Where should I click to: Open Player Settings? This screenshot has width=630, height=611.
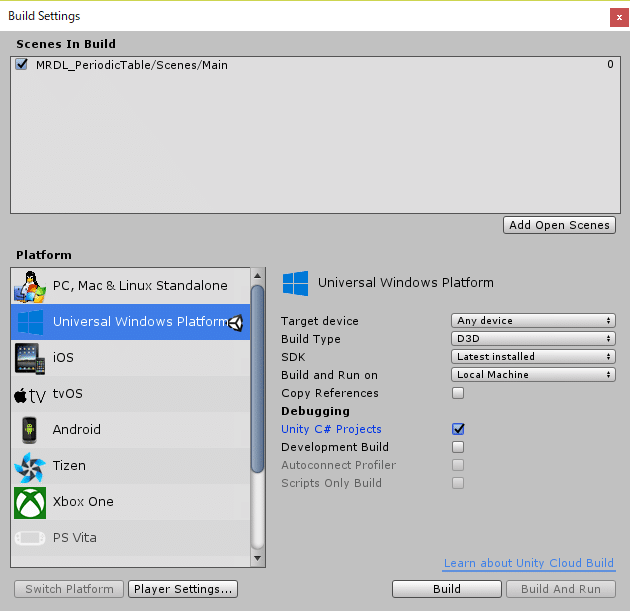click(183, 589)
